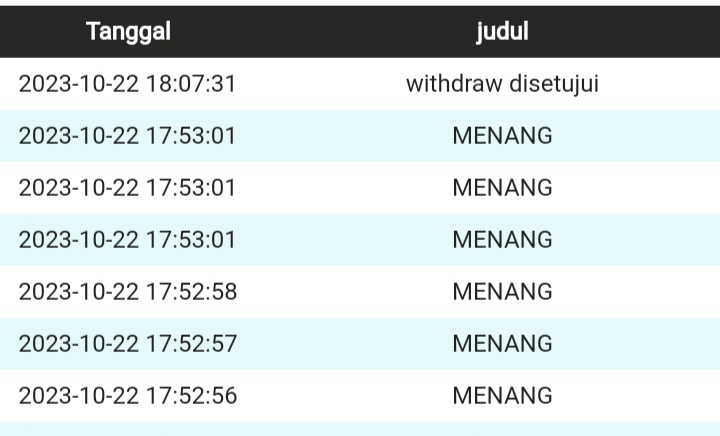Select the middle 17:53:01 timestamp
The width and height of the screenshot is (720, 436).
[128, 188]
